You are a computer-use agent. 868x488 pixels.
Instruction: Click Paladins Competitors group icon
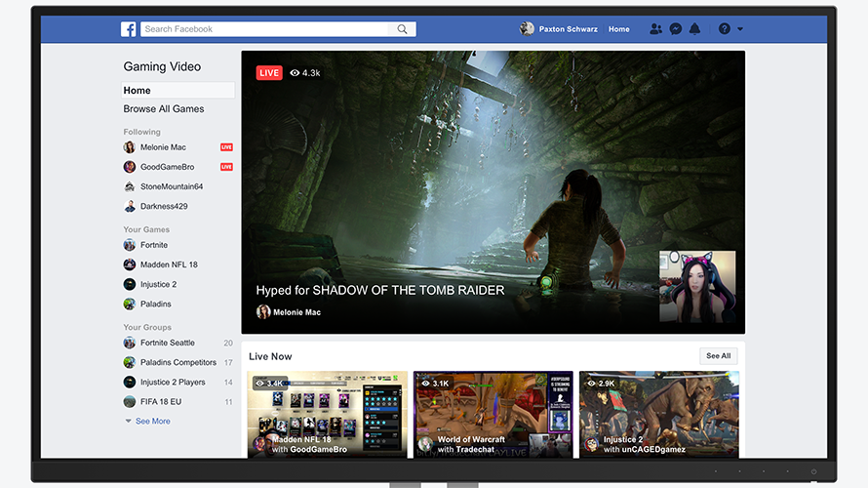130,362
